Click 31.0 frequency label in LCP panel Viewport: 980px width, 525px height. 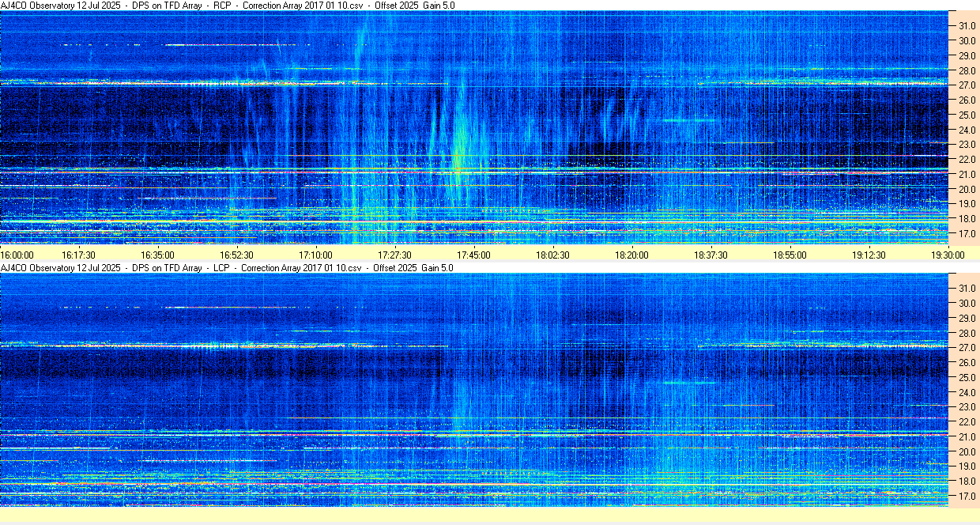[967, 289]
